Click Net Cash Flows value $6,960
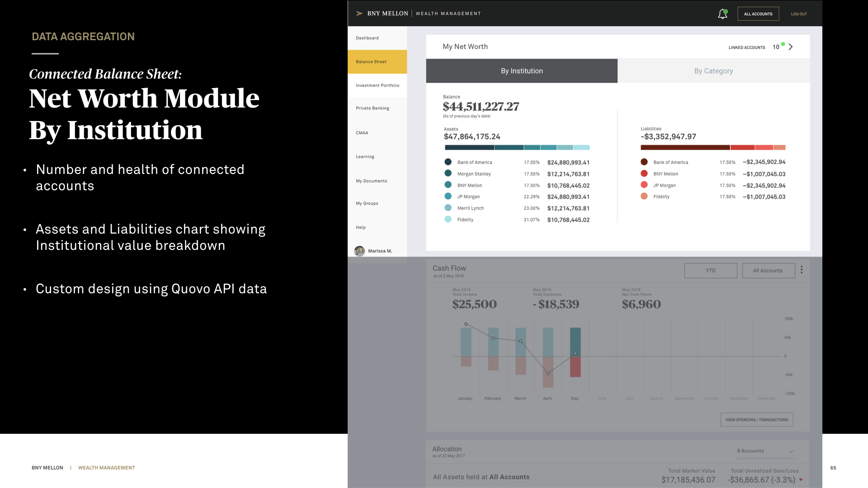The height and width of the screenshot is (488, 868). tap(642, 305)
